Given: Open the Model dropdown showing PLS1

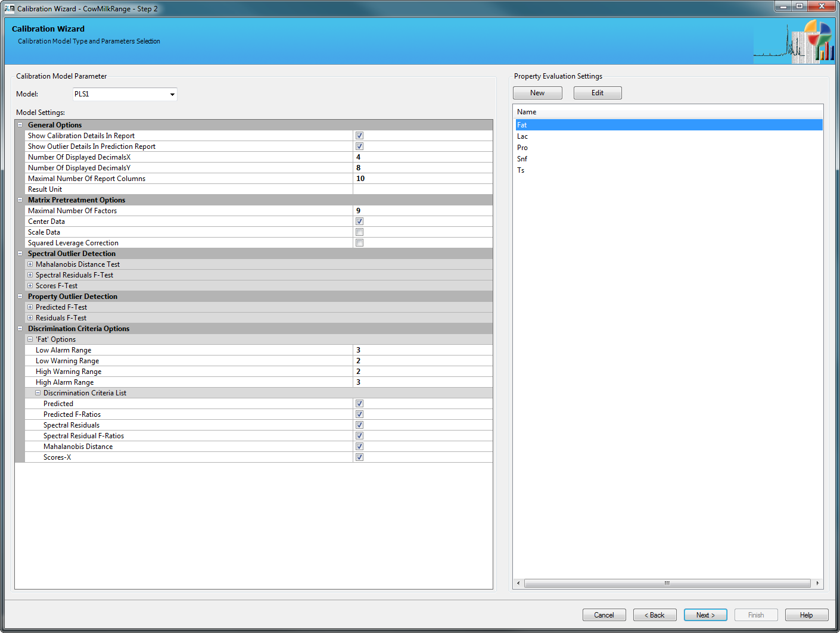Looking at the screenshot, I should [172, 94].
